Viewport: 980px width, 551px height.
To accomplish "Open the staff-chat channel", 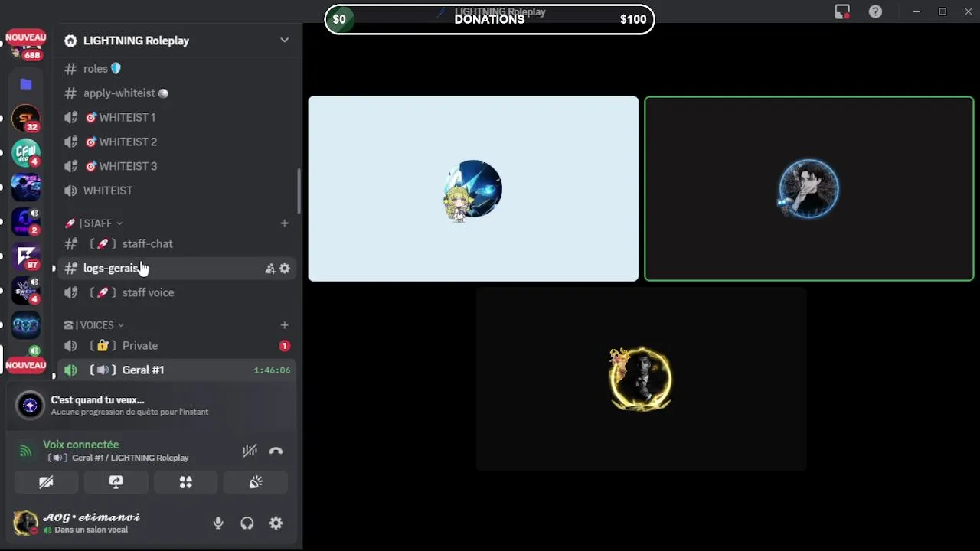I will pyautogui.click(x=177, y=244).
